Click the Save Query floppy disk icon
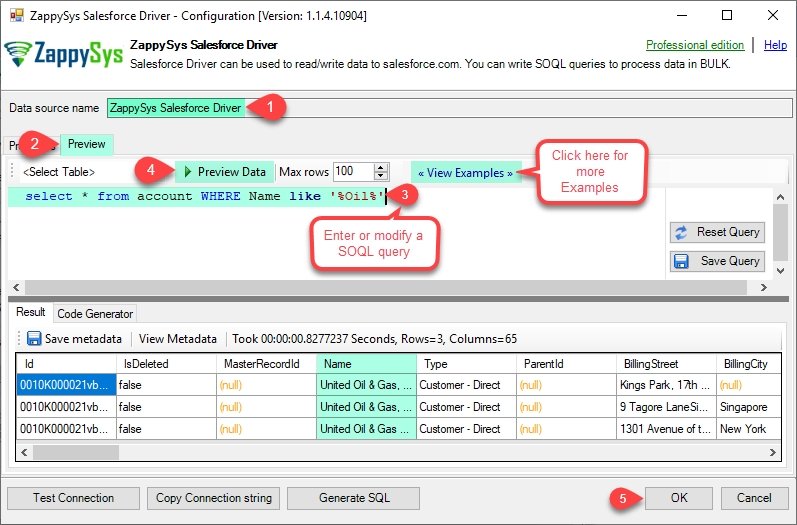The width and height of the screenshot is (797, 525). click(x=681, y=261)
